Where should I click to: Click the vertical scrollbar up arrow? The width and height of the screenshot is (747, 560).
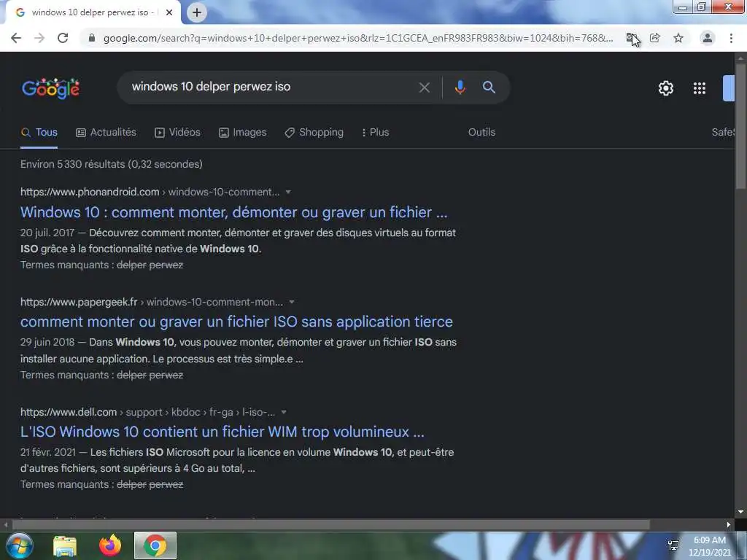(740, 58)
